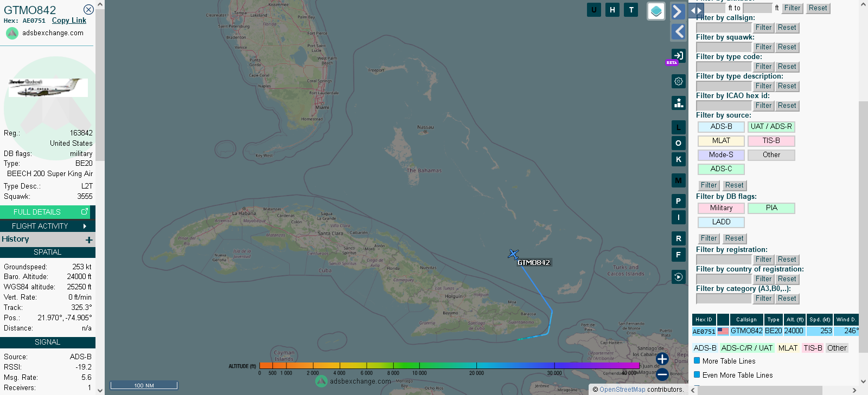Select the GTMO842 row in aircraft table
The image size is (868, 395).
point(775,331)
